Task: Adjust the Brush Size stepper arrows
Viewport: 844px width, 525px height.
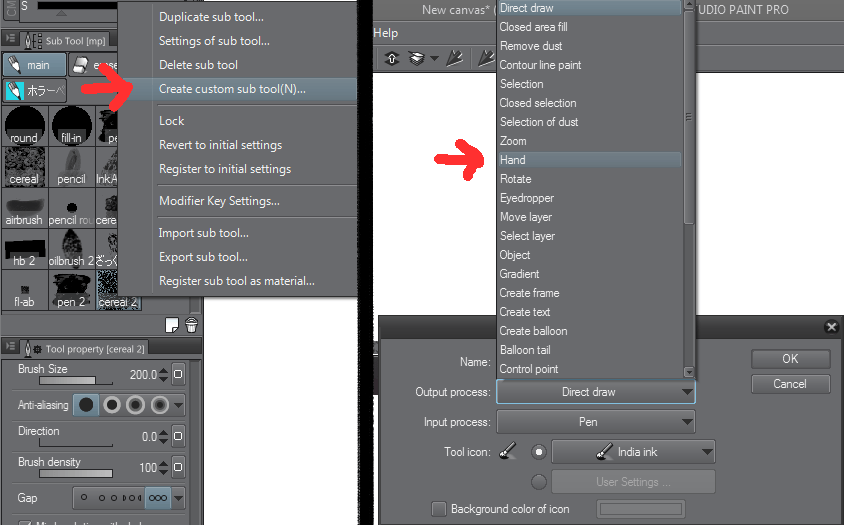Action: [164, 374]
